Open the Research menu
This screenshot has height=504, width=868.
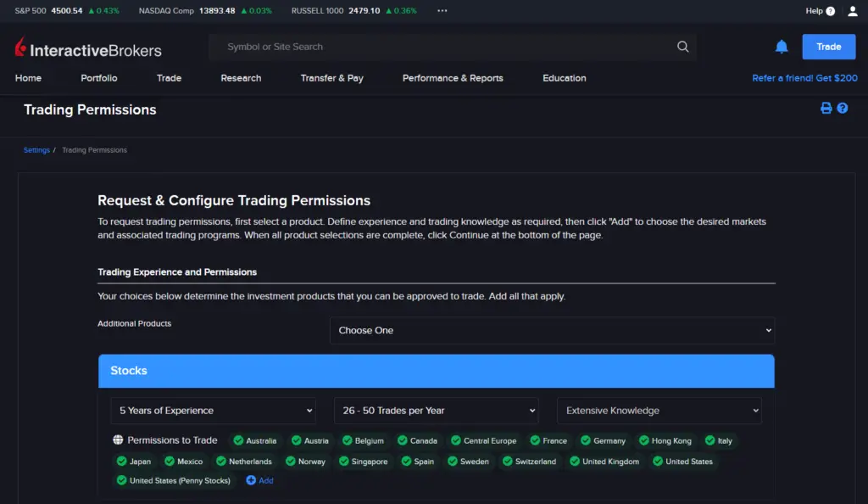241,78
